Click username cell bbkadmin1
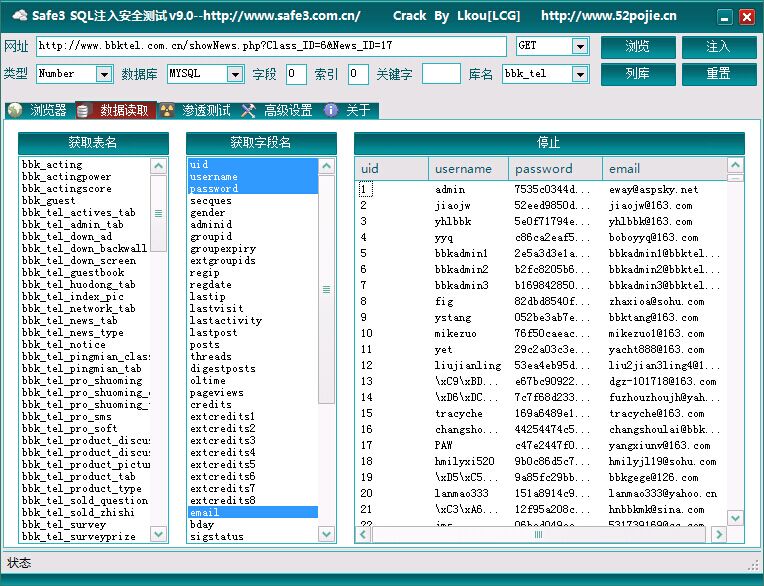The image size is (764, 586). (461, 253)
